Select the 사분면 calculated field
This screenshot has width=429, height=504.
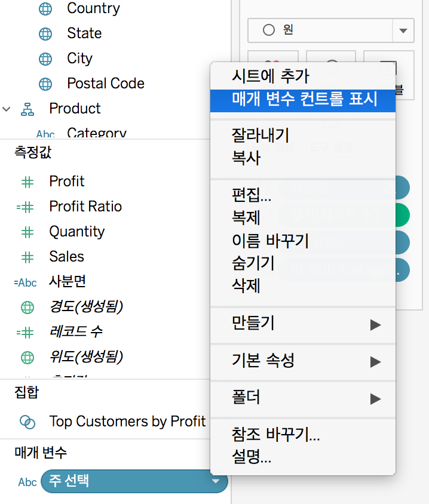pyautogui.click(x=67, y=282)
